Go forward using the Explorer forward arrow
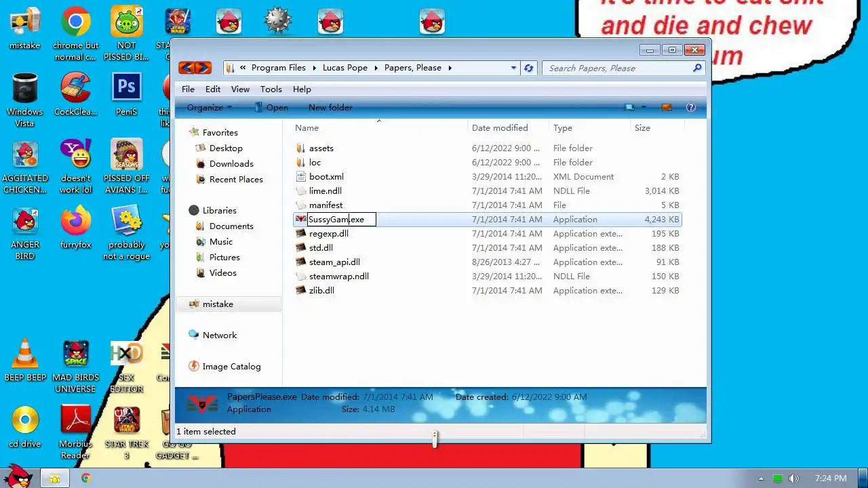This screenshot has width=868, height=488. point(203,68)
